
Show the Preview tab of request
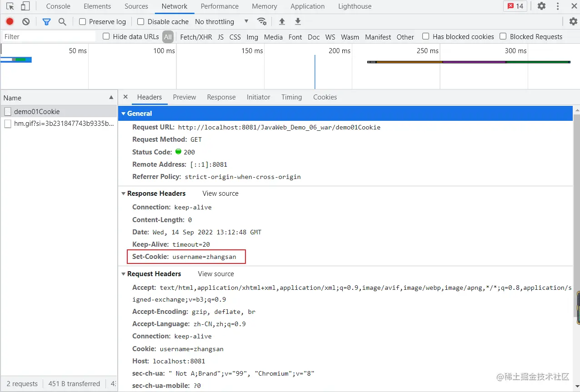185,97
